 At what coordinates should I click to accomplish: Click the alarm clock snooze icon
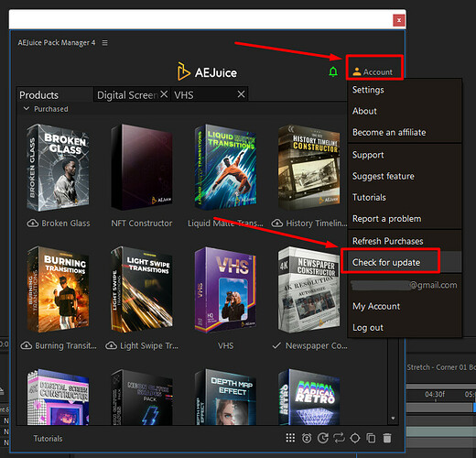[x=307, y=439]
